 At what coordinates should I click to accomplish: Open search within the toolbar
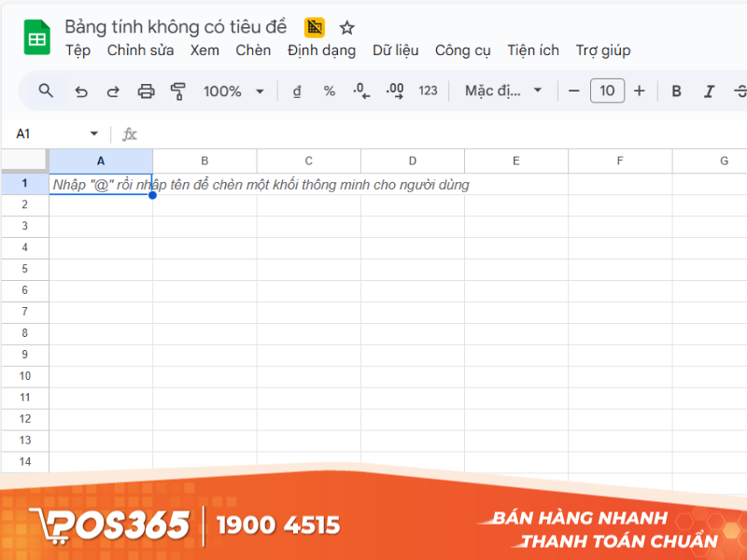click(46, 91)
